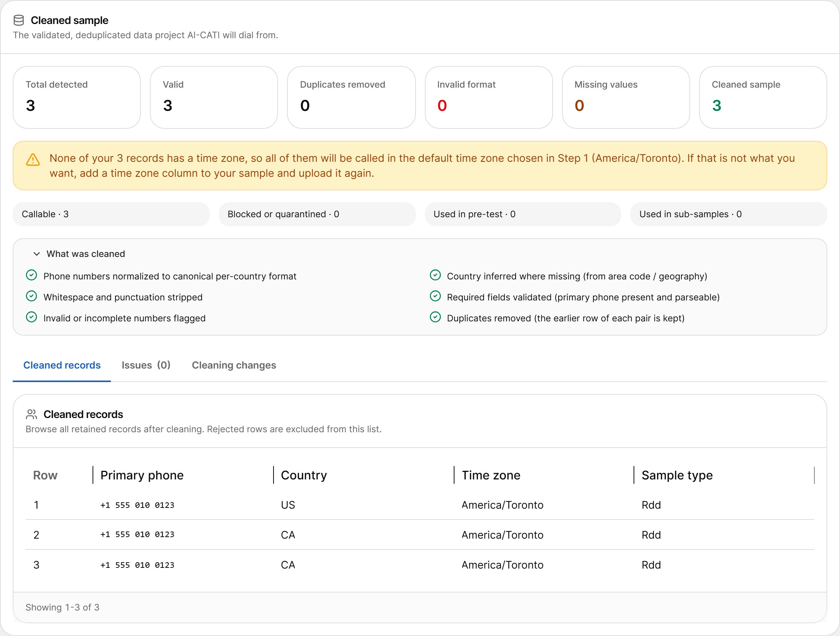
Task: Click the CA country cell in row 2
Action: click(288, 535)
